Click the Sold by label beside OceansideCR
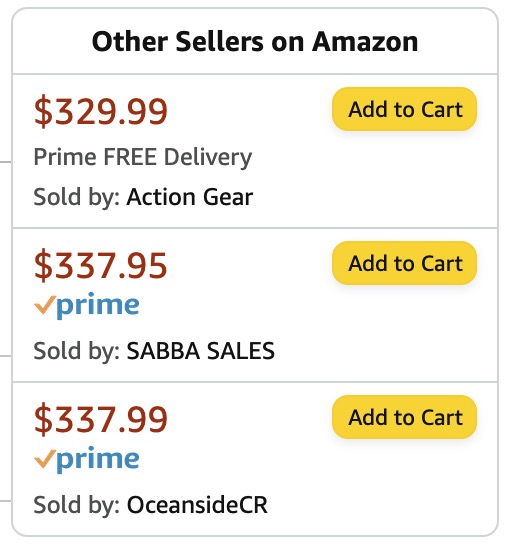508x548 pixels. click(77, 505)
